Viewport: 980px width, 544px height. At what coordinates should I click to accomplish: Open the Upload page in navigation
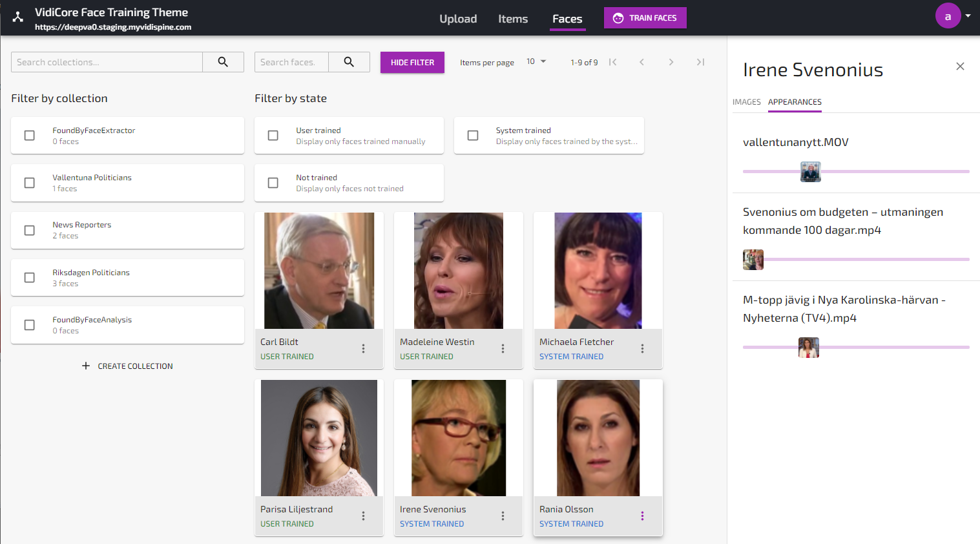coord(458,19)
